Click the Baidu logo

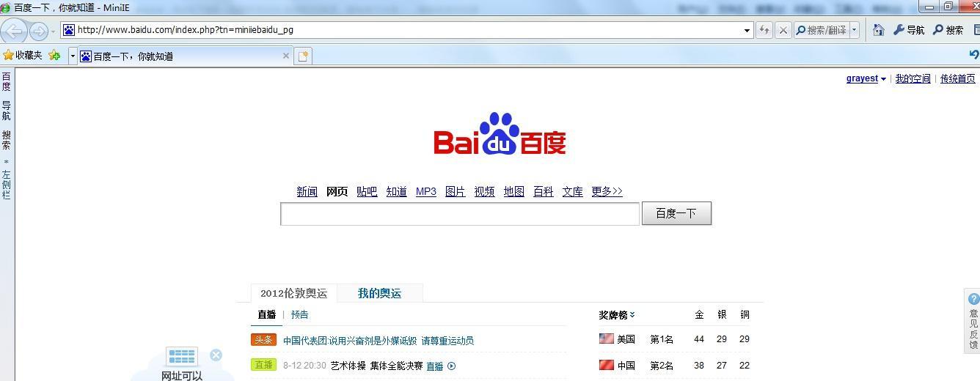tap(500, 133)
